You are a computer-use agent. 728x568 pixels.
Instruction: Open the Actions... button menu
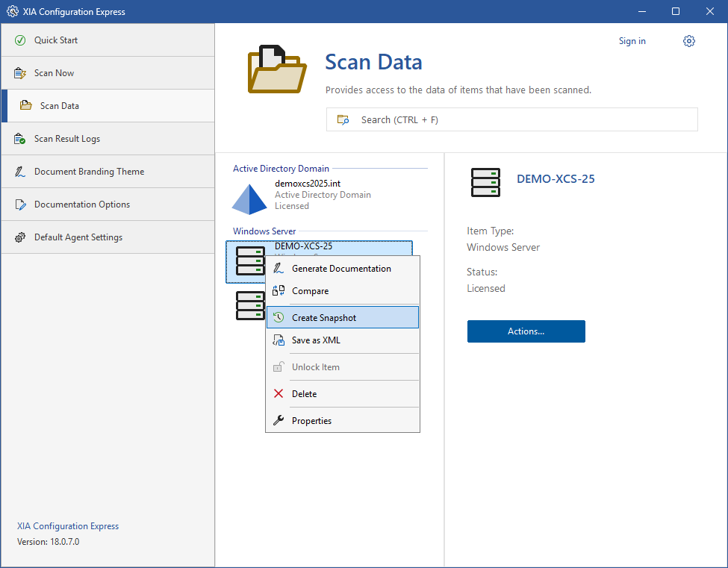coord(526,331)
